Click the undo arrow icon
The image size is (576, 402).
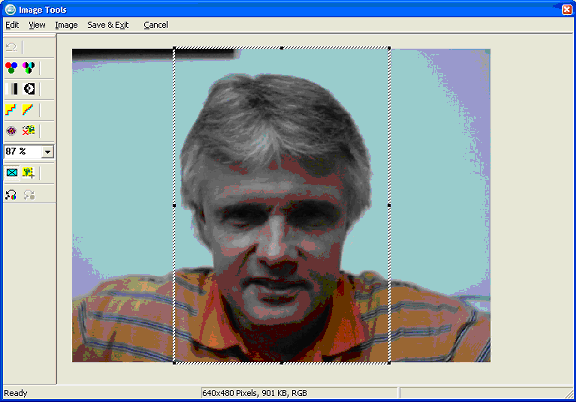tap(11, 47)
